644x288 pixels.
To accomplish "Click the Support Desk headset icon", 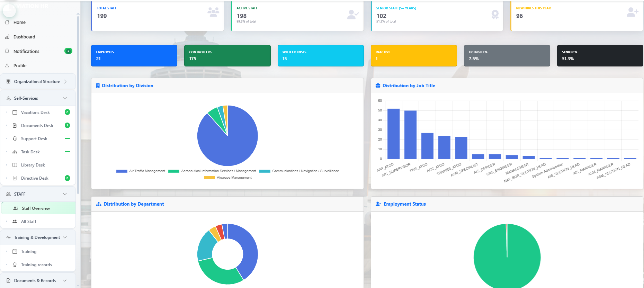I will [x=15, y=139].
